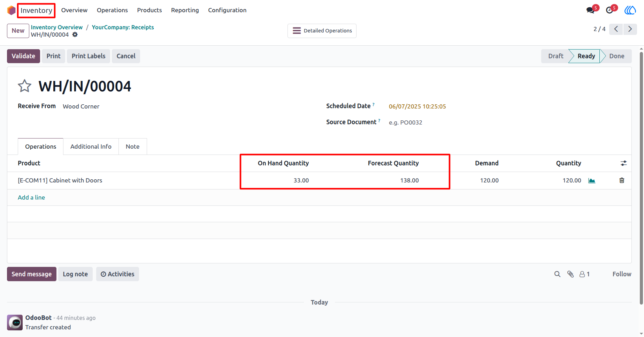
Task: Open the Reporting menu
Action: [185, 10]
